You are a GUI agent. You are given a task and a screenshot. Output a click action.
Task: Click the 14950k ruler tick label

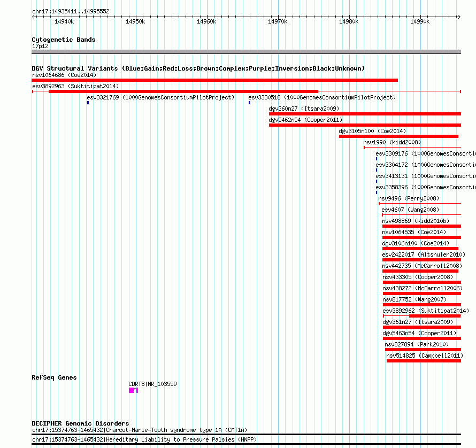pos(135,21)
